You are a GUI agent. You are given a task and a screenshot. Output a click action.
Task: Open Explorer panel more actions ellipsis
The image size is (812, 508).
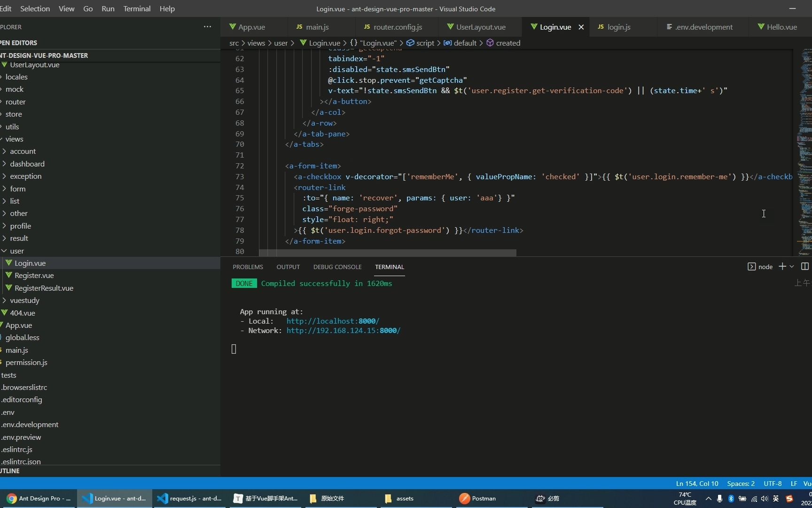tap(207, 27)
